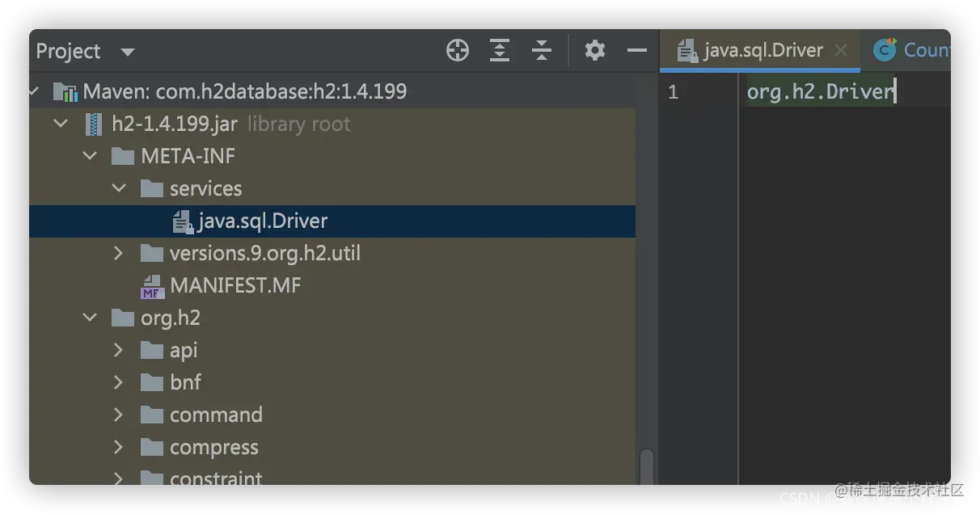Click the compress folder icon
980x514 pixels.
click(152, 448)
